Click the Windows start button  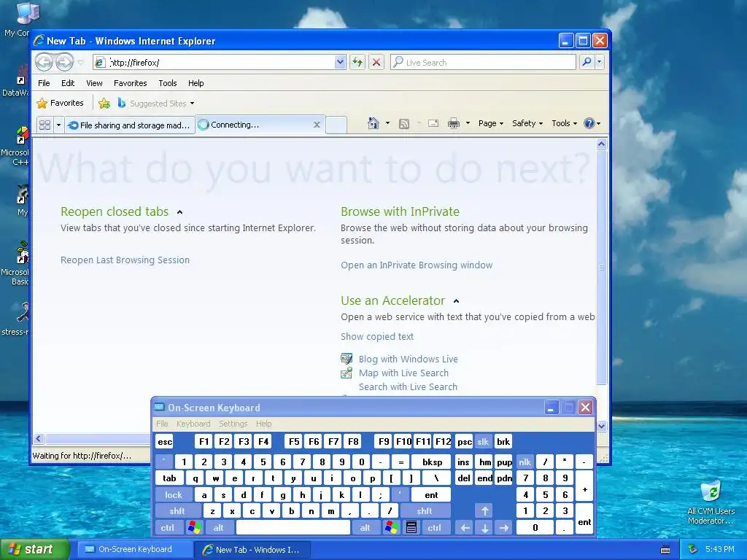coord(35,550)
